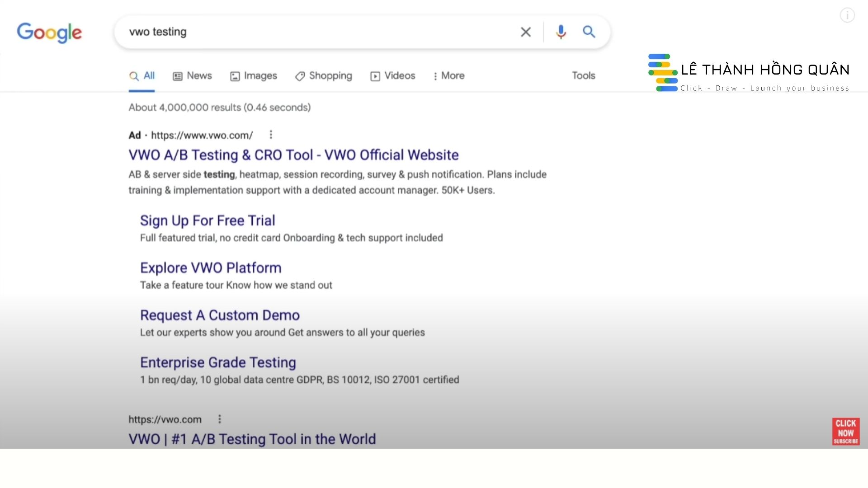Screen dimensions: 868x488
Task: Open the Tools filter option
Action: [583, 76]
